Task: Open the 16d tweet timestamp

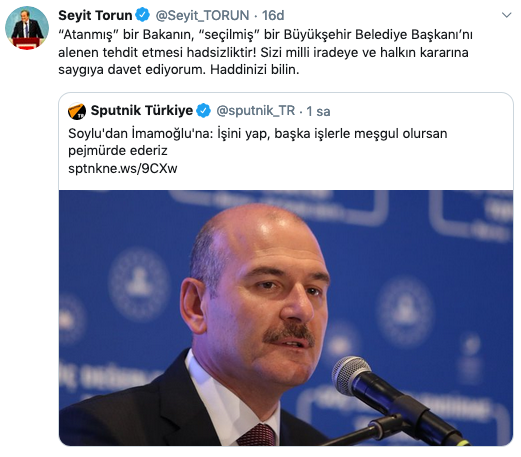Action: [x=273, y=15]
